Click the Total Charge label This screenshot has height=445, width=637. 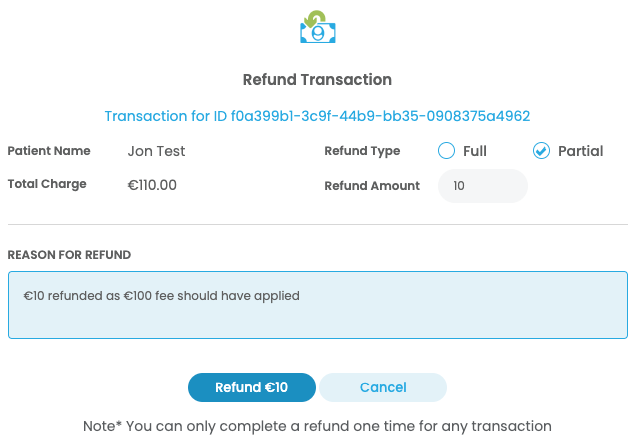coord(47,184)
